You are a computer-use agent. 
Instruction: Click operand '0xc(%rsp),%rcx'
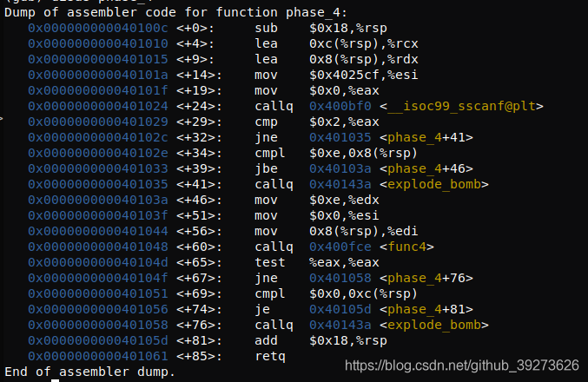[363, 44]
